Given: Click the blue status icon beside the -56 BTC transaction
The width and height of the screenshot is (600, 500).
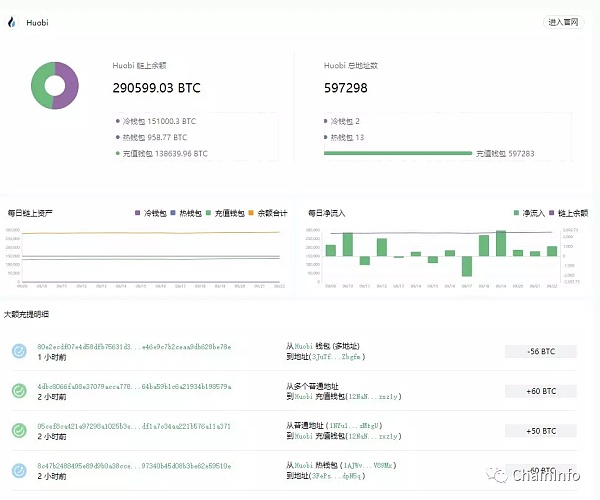Looking at the screenshot, I should 19,351.
